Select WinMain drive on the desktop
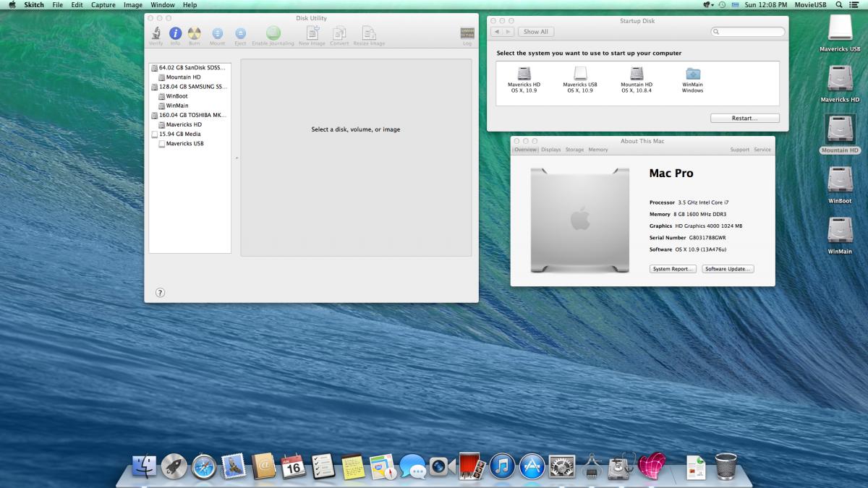This screenshot has width=868, height=488. [840, 236]
